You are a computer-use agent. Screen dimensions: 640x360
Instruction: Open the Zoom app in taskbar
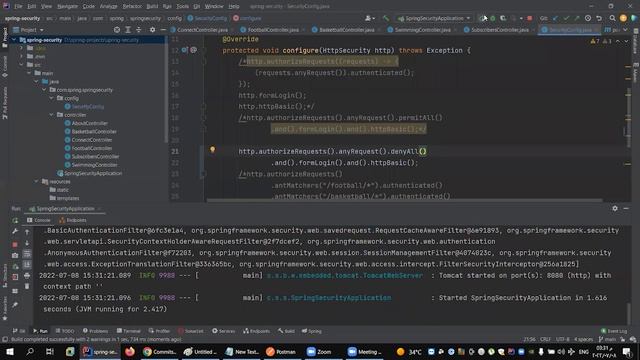coord(319,351)
